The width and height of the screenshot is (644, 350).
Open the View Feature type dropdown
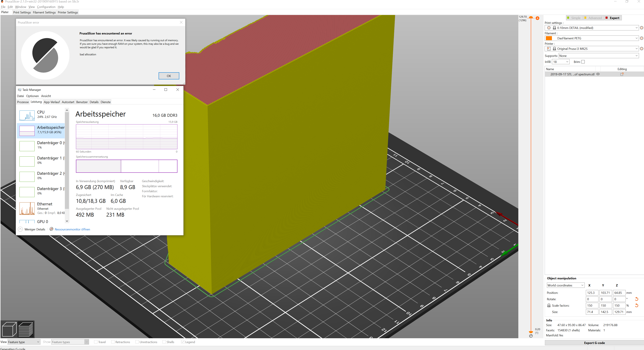[x=24, y=342]
